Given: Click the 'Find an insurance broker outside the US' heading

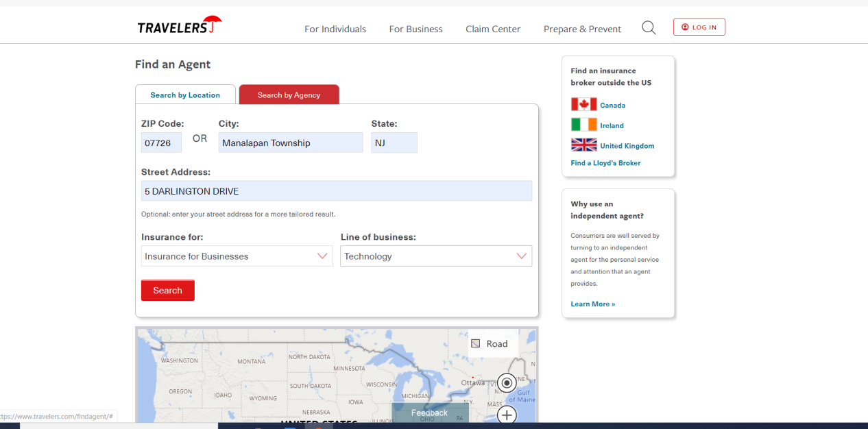Looking at the screenshot, I should click(612, 76).
